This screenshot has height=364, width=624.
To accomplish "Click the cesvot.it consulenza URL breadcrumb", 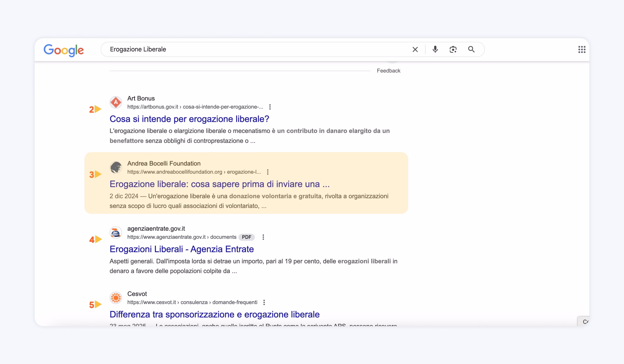I will tap(192, 302).
